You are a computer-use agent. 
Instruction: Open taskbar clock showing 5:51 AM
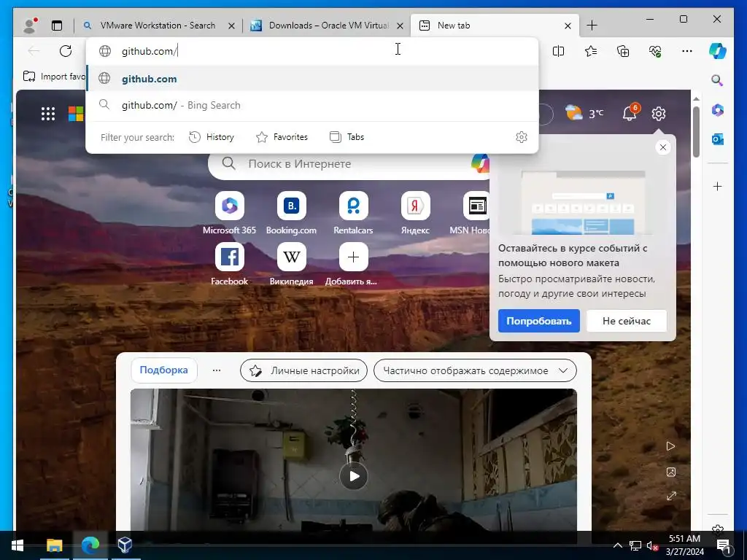pos(684,545)
